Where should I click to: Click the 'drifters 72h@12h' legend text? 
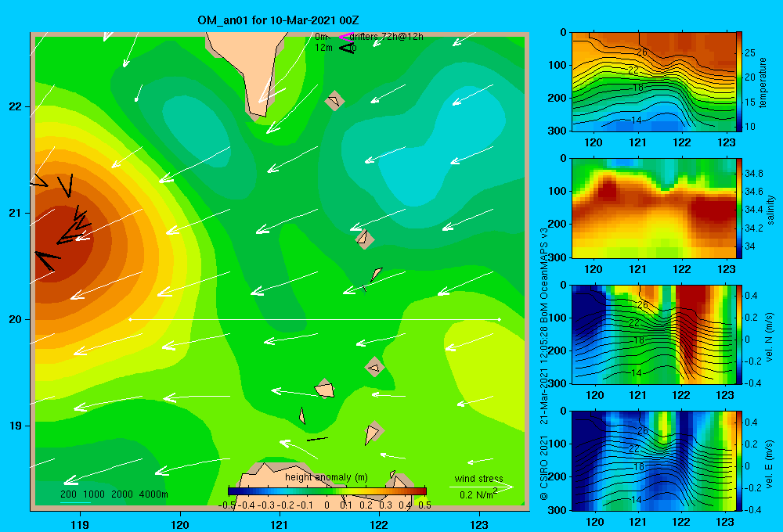click(387, 37)
